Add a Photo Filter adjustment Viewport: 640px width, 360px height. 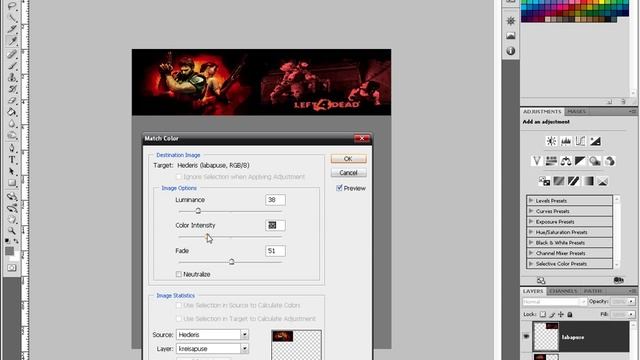click(x=595, y=161)
